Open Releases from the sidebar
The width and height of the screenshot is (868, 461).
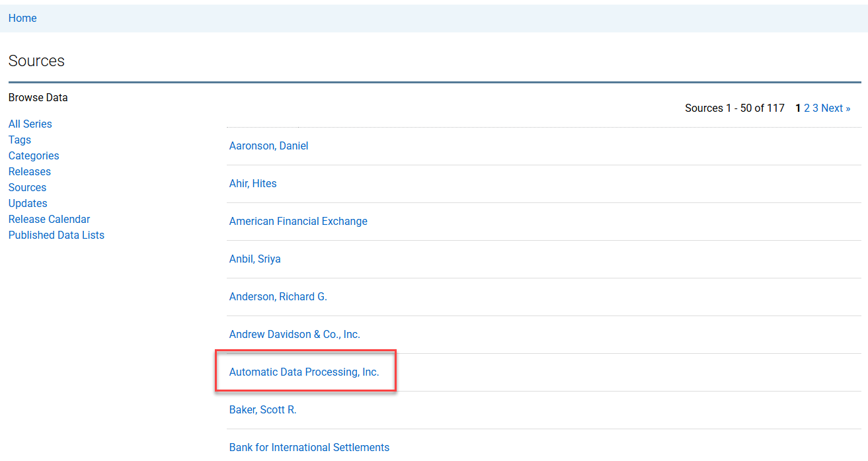(x=30, y=172)
